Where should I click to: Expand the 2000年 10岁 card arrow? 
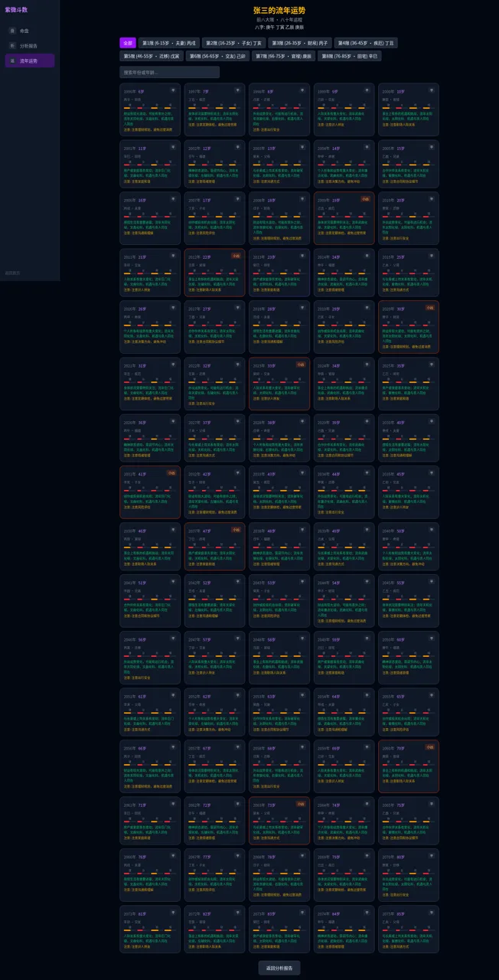[x=431, y=90]
